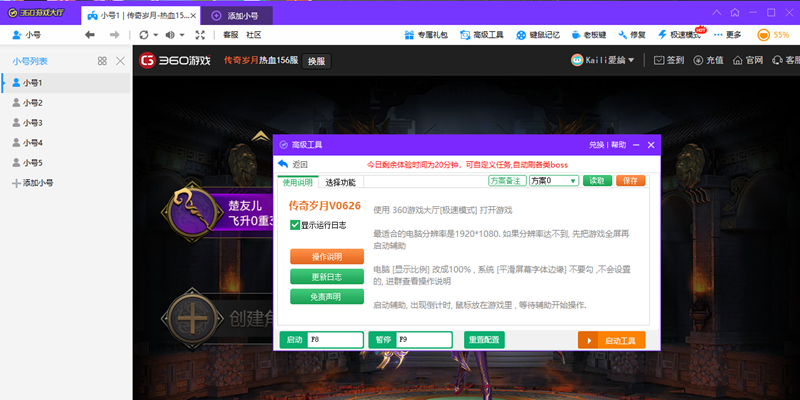The width and height of the screenshot is (800, 400).
Task: Expand the volume dropdown arrow
Action: click(182, 35)
